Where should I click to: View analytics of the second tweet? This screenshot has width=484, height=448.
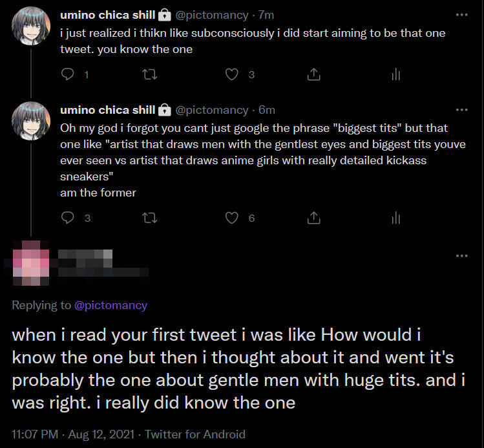tap(395, 218)
